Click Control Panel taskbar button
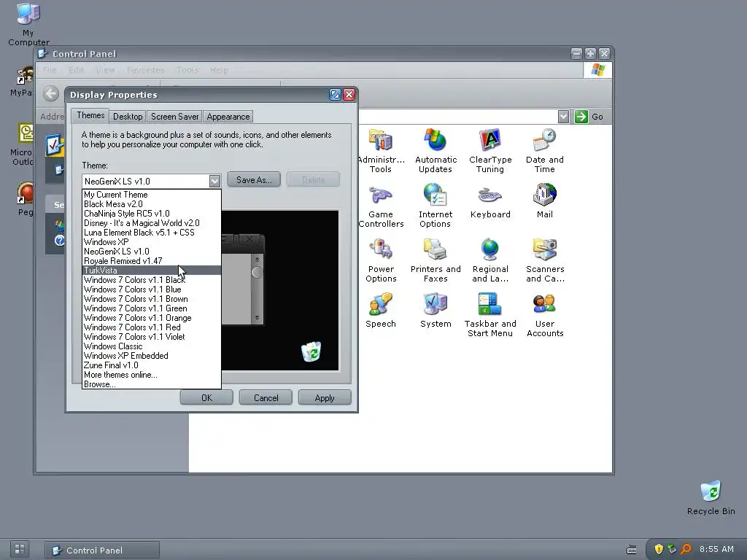The image size is (747, 560). [102, 550]
